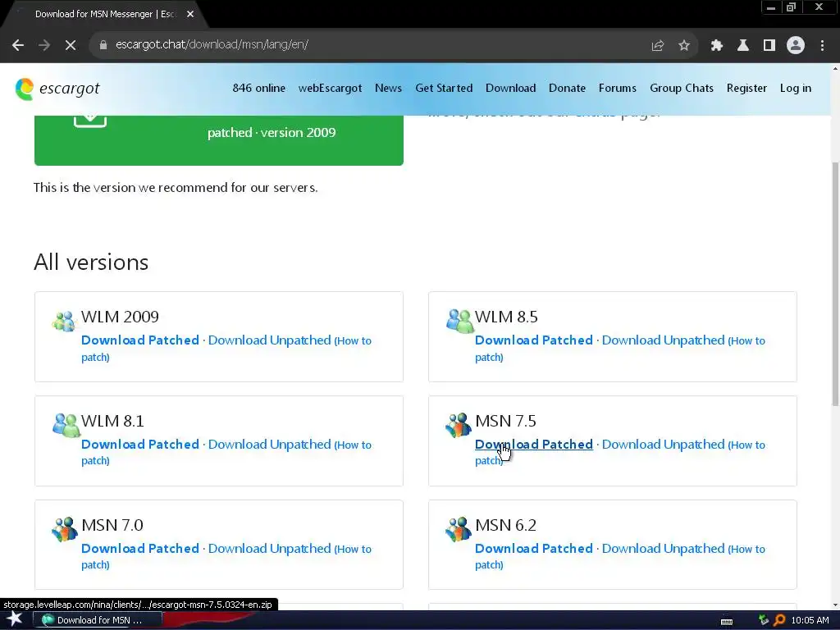Click the escargot logo
Viewport: 840px width, 630px height.
point(57,89)
